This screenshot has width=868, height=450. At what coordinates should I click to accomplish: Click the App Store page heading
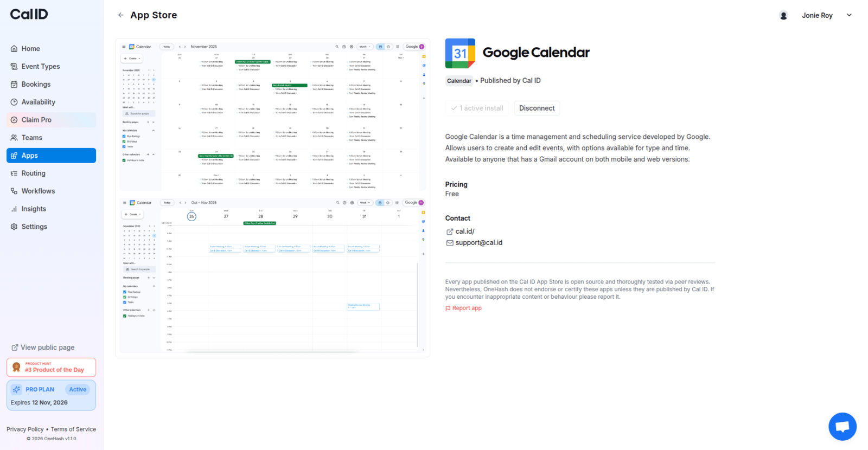(x=154, y=15)
